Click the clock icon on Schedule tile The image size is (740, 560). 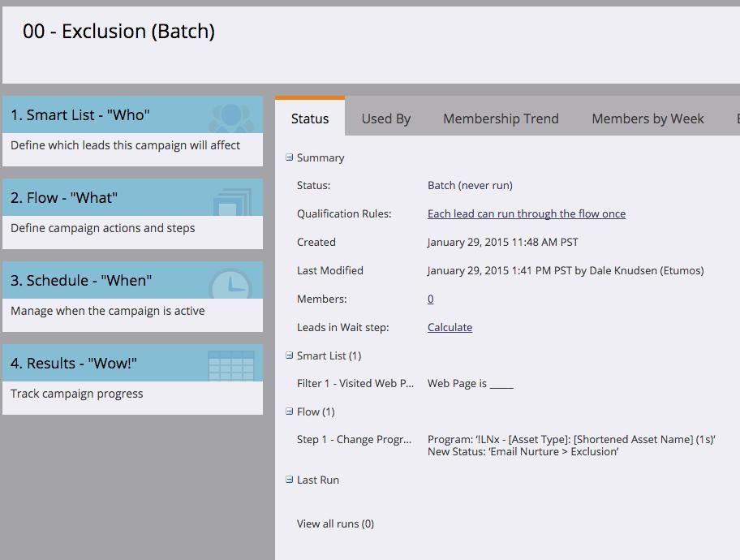click(x=230, y=284)
